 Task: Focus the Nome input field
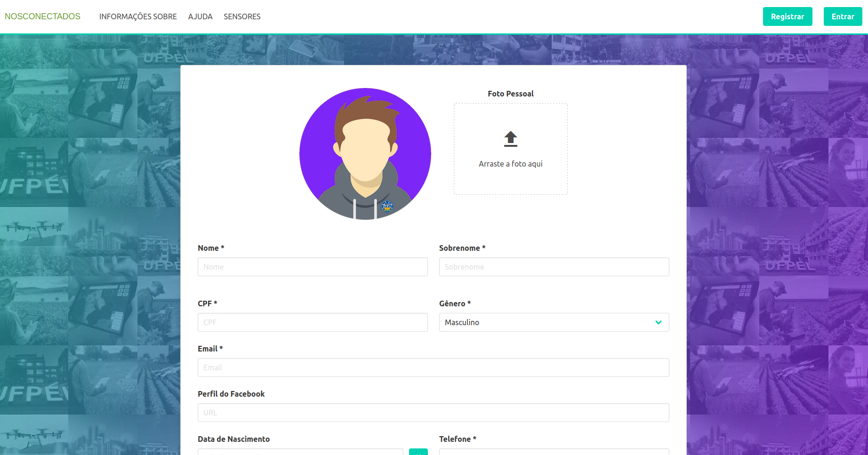[313, 267]
